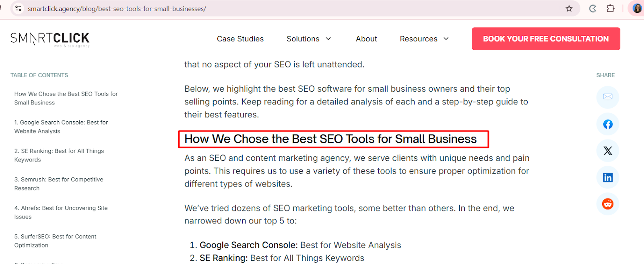644x264 pixels.
Task: Jump to SurferSEO content optimization section
Action: point(55,241)
